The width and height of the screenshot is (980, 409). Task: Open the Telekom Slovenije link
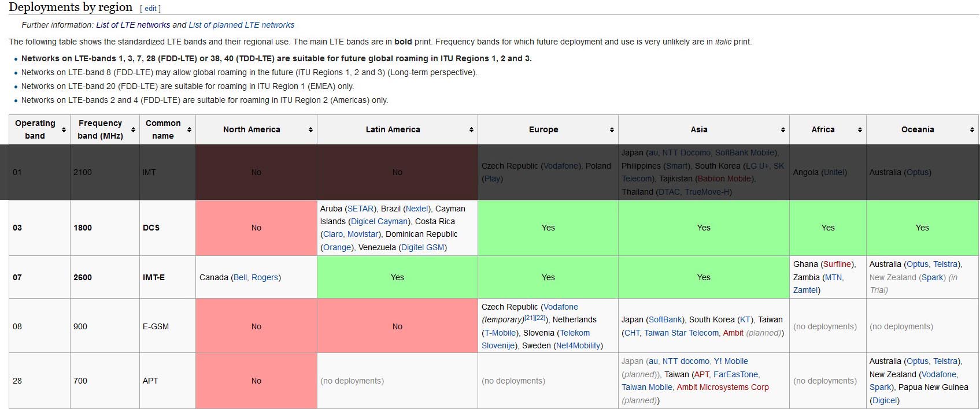(x=536, y=339)
